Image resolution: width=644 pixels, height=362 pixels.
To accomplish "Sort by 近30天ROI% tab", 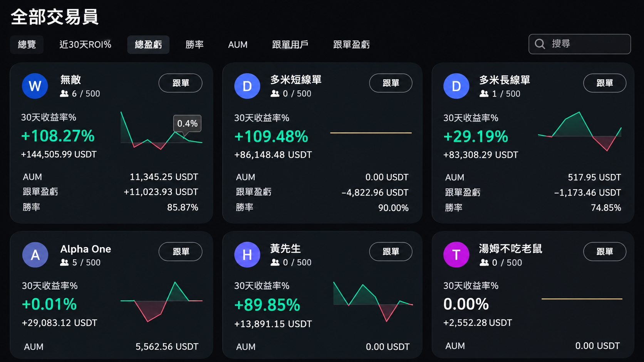I will [x=85, y=45].
